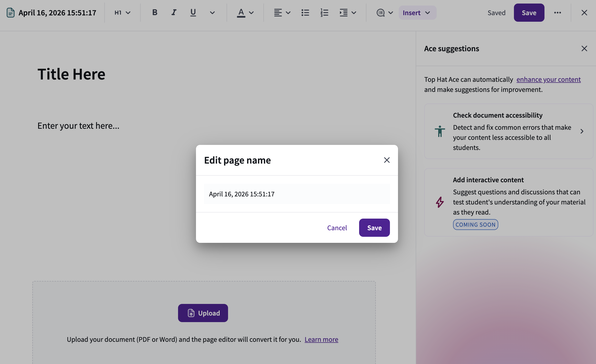596x364 pixels.
Task: Click the lightning bolt icon
Action: (440, 202)
